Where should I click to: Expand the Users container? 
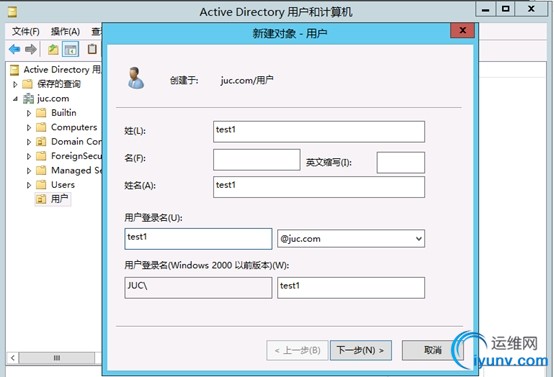coord(29,185)
